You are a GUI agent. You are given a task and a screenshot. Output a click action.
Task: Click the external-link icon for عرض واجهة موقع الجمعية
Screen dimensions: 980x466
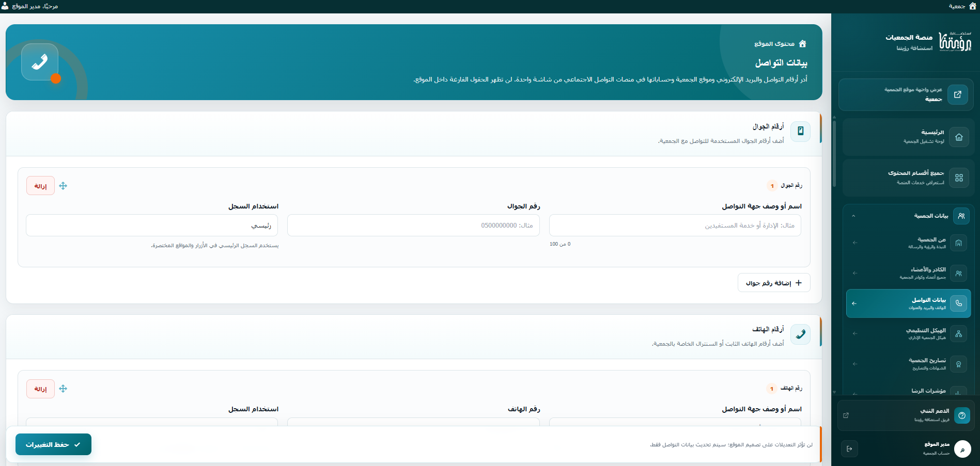[958, 94]
